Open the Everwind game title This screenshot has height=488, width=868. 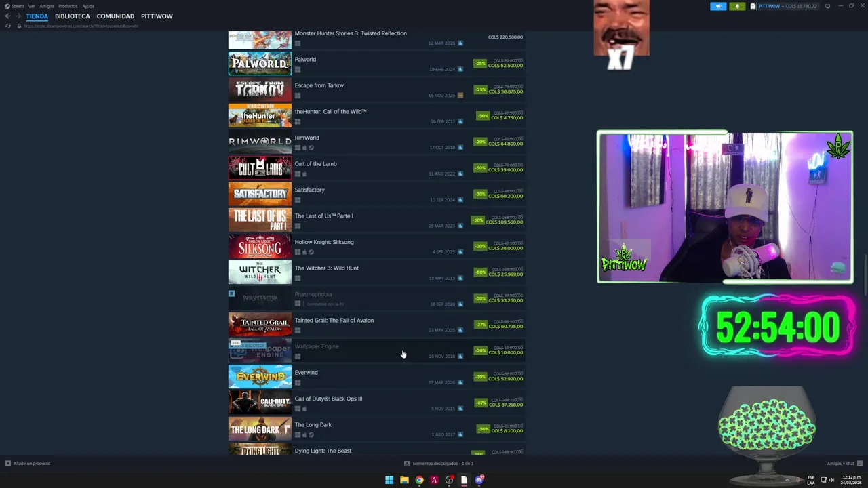(x=306, y=373)
